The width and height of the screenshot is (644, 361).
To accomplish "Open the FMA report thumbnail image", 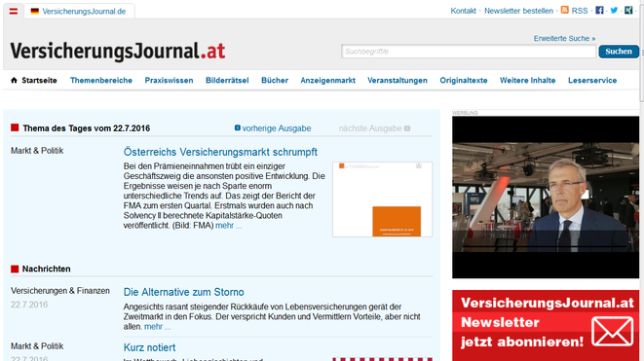I will pos(382,199).
